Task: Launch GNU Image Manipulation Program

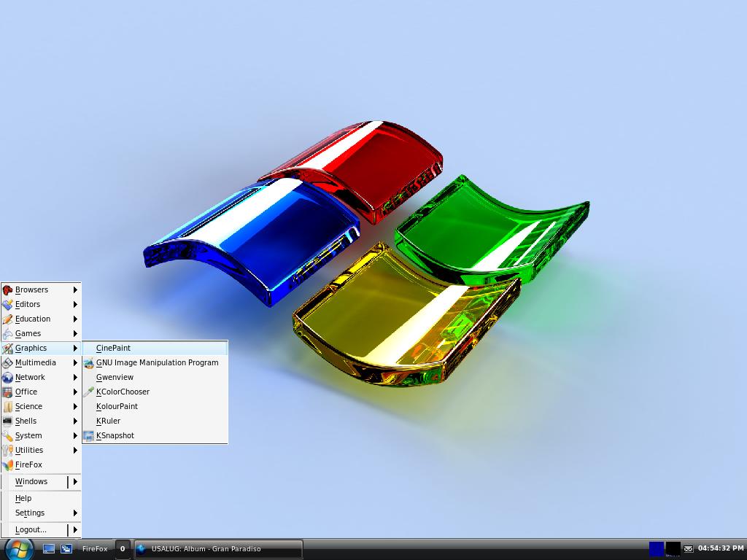Action: click(155, 363)
